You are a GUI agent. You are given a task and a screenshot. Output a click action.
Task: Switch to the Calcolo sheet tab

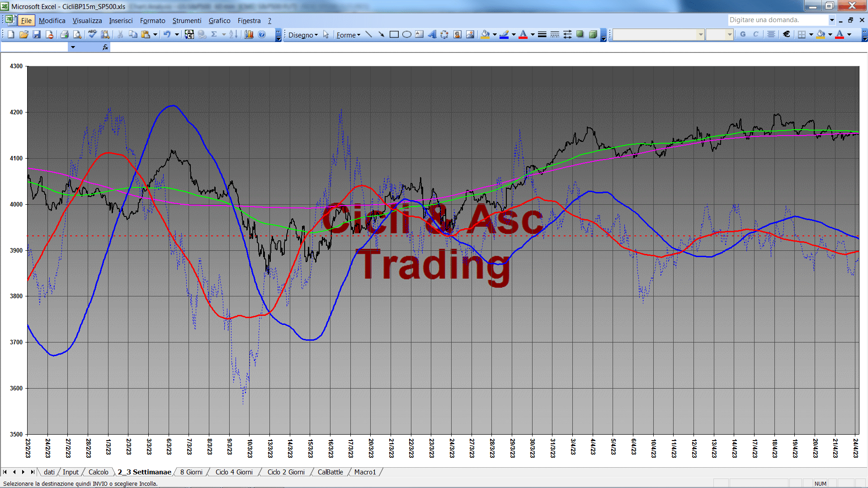98,472
